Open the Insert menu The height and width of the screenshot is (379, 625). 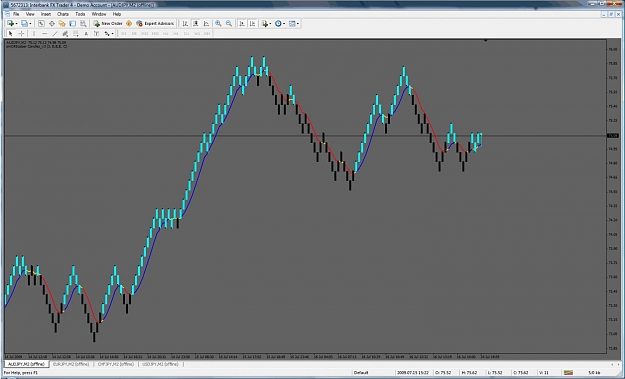[x=46, y=14]
